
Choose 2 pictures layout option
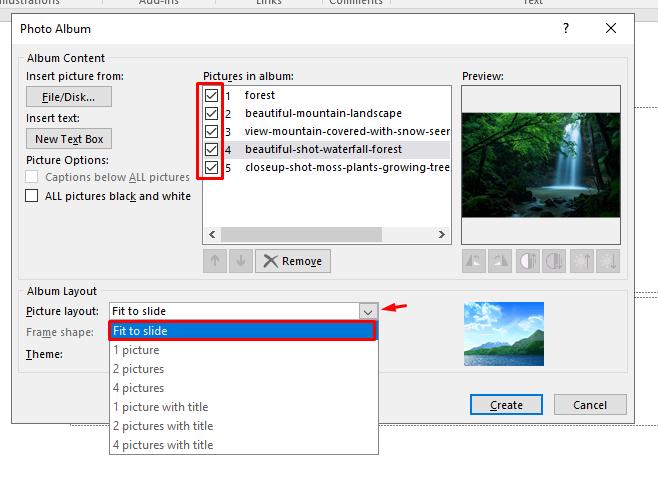243,369
